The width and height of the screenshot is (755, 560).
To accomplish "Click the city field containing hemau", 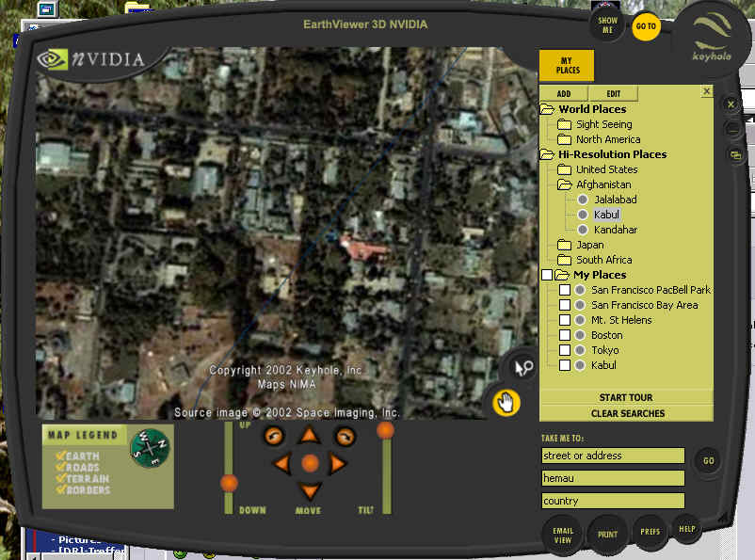I will click(x=613, y=478).
